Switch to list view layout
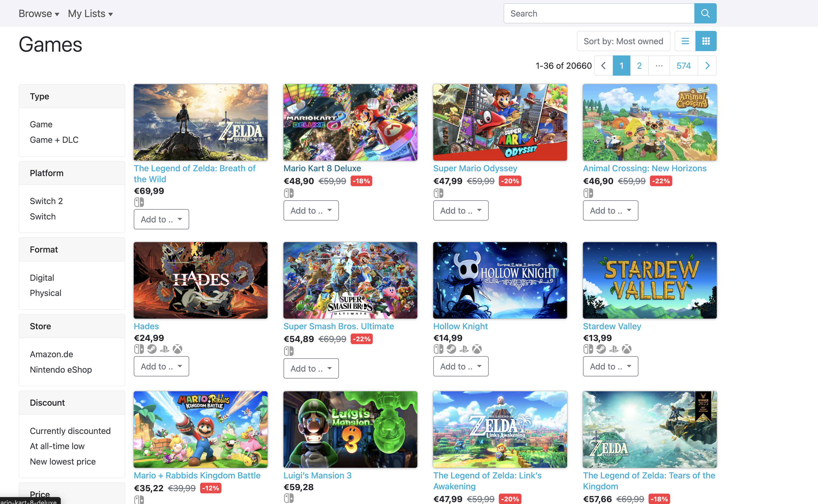The width and height of the screenshot is (818, 504). coord(685,41)
